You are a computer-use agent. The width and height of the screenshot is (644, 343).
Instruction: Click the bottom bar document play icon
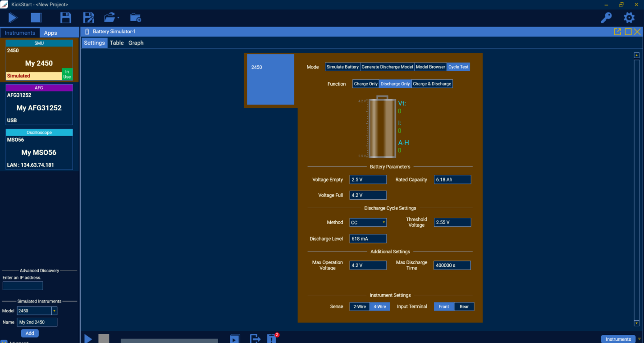coord(235,339)
